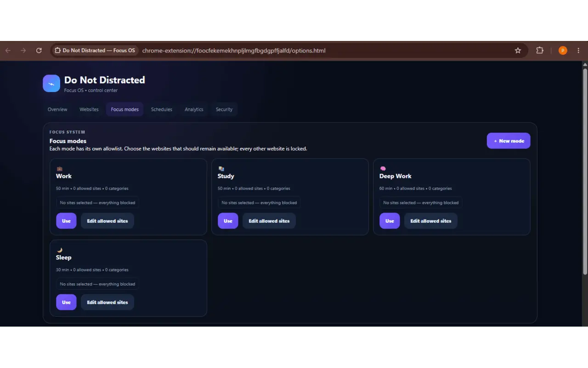The height and width of the screenshot is (368, 588).
Task: Click the Sleep card's no sites selected chip
Action: (97, 284)
